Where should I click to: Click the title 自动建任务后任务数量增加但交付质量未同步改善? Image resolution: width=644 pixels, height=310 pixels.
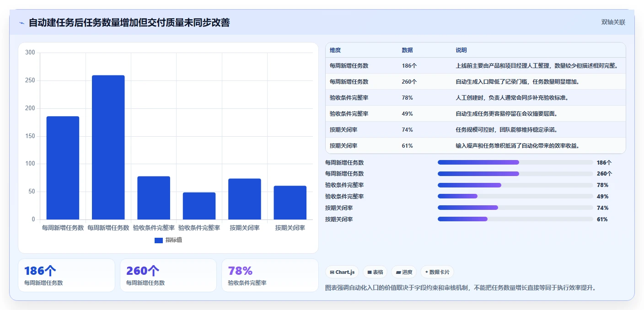[x=129, y=23]
